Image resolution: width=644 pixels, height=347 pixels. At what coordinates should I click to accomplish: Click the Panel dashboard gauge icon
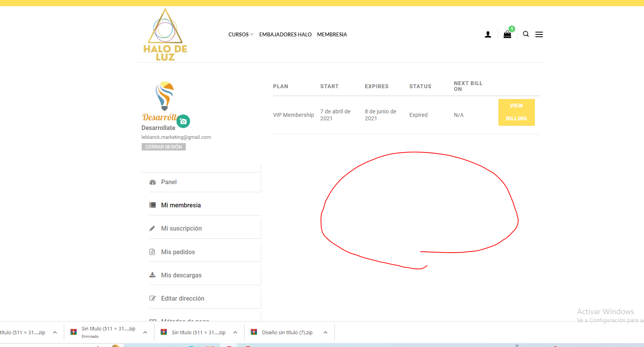(x=153, y=182)
